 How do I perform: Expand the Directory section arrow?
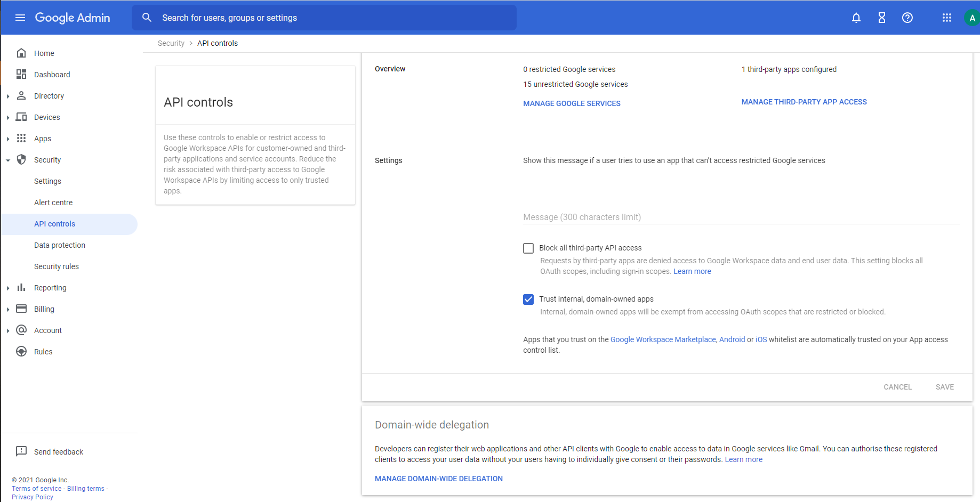click(x=8, y=96)
